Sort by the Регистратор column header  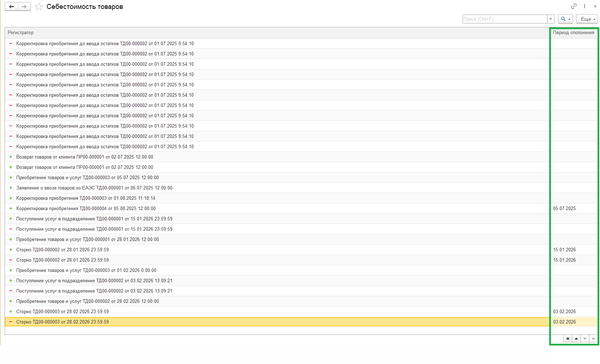click(21, 33)
